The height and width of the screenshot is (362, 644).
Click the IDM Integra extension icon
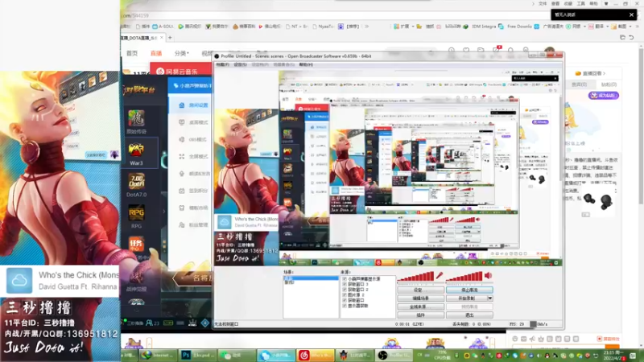click(x=465, y=27)
